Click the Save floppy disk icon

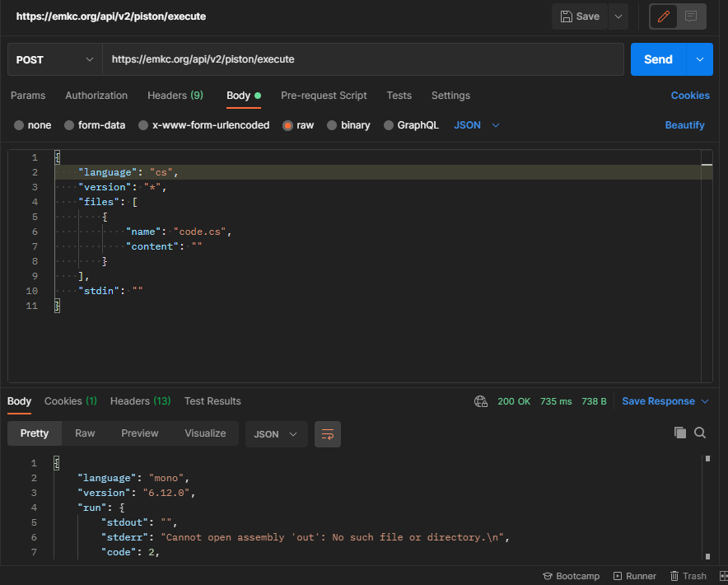(x=566, y=16)
